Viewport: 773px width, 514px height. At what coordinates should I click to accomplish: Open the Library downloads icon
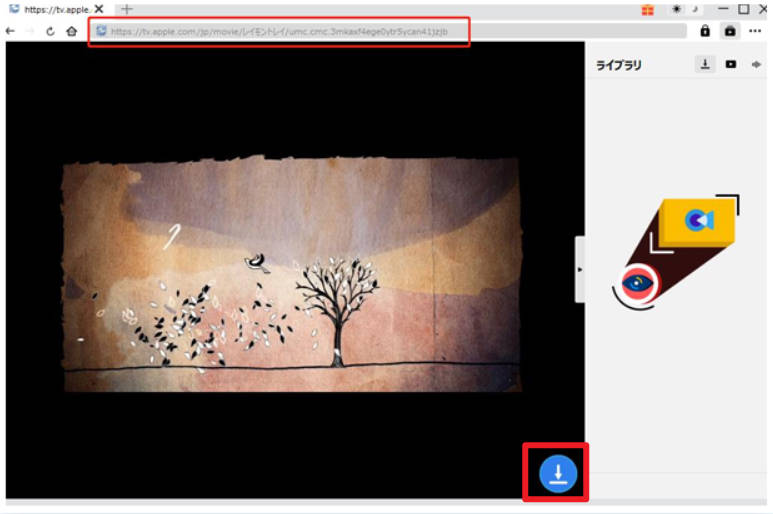705,64
